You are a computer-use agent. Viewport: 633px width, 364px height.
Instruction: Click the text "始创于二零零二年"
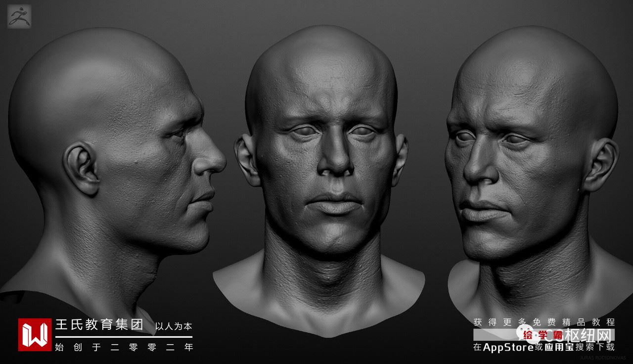[125, 347]
